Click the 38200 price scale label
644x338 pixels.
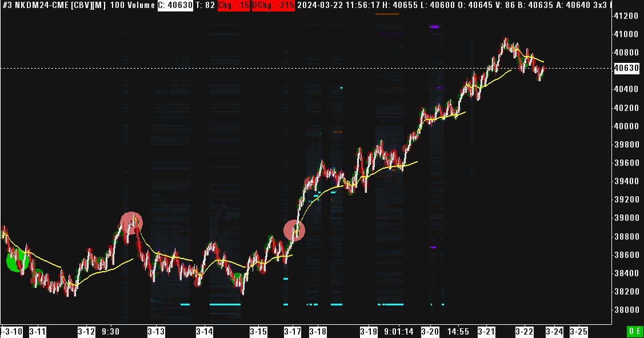pyautogui.click(x=626, y=292)
